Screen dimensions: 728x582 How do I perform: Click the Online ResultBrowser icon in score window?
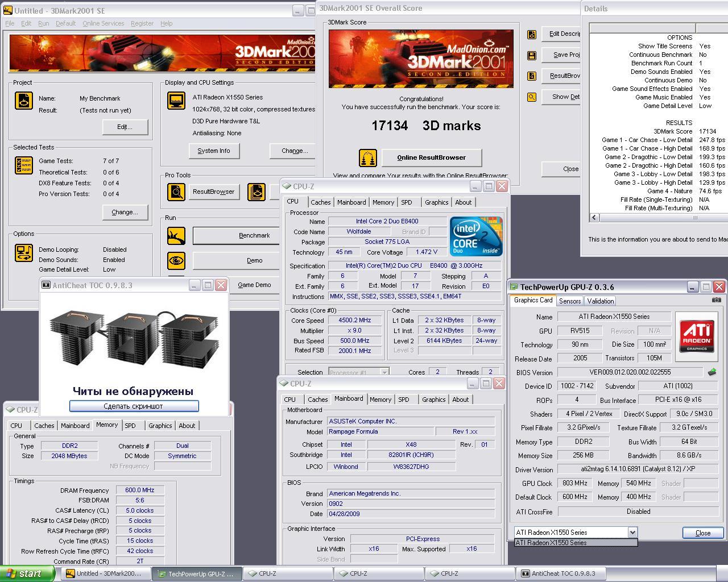pos(368,157)
